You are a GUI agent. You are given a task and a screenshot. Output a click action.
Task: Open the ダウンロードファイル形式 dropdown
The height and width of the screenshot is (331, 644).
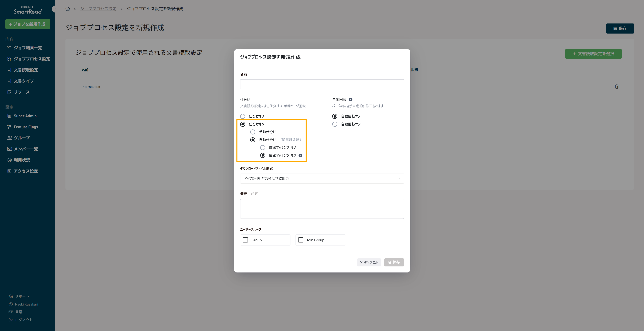[322, 179]
